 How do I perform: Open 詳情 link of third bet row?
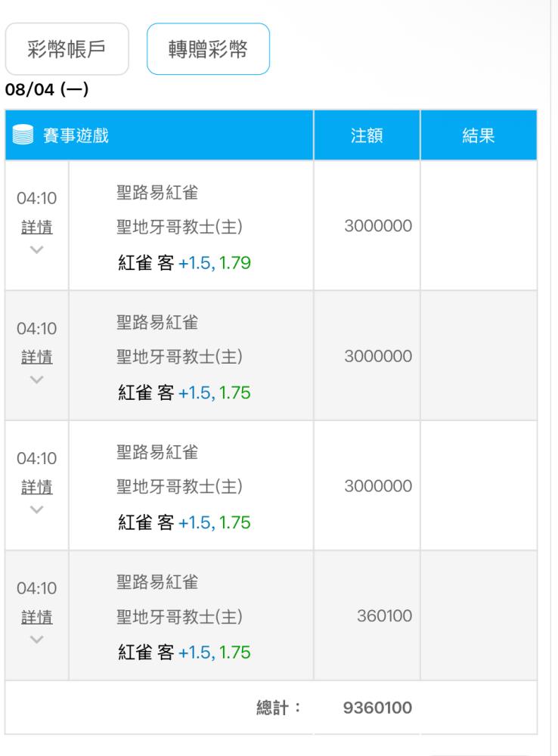37,487
